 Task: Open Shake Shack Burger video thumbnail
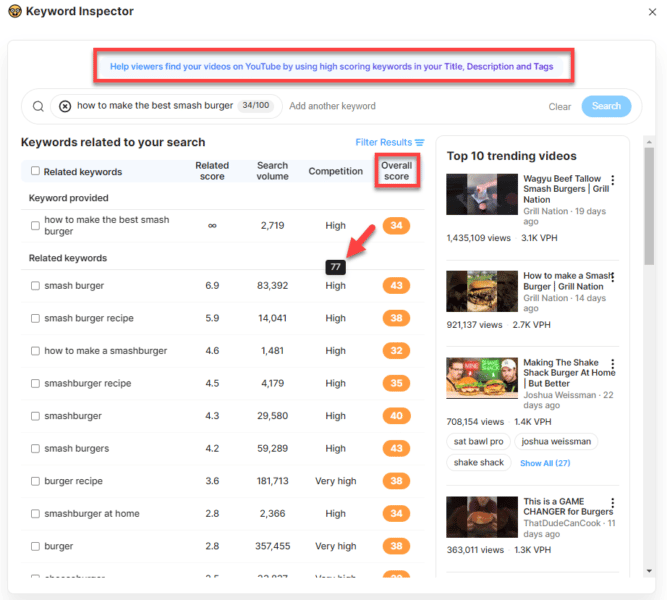coord(482,378)
